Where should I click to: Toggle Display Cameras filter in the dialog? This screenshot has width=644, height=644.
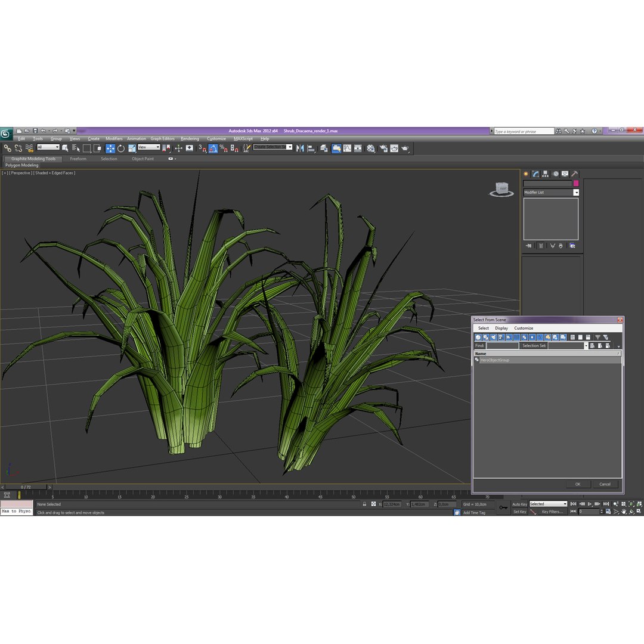tap(501, 337)
